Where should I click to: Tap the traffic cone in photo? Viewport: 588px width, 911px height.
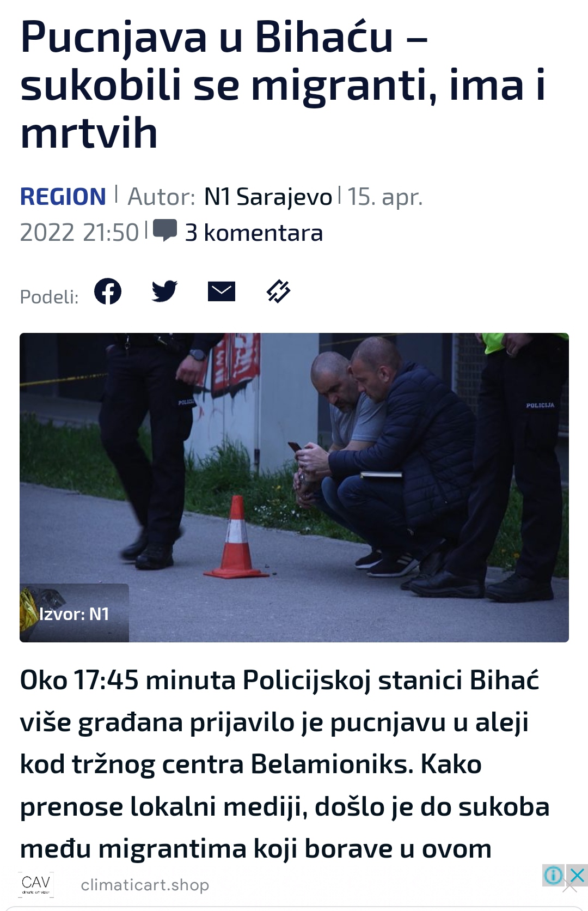click(236, 537)
